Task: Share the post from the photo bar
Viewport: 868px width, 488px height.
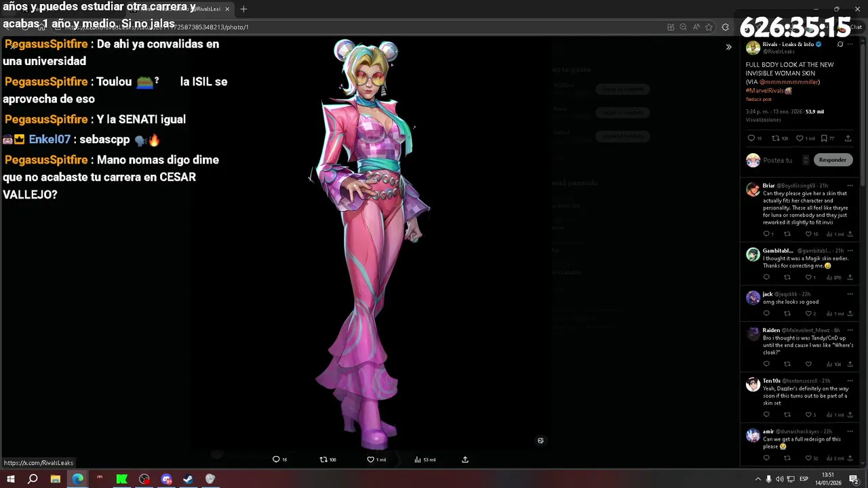Action: pyautogui.click(x=465, y=460)
